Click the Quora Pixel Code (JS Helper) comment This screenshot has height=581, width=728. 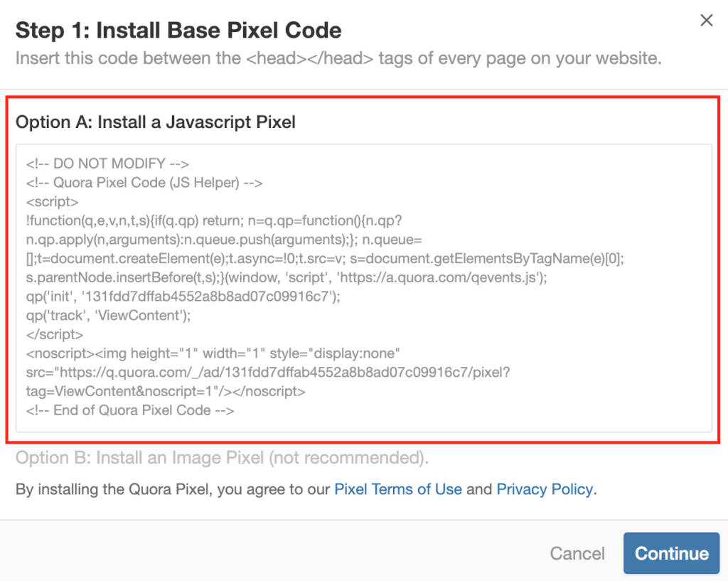click(x=144, y=183)
